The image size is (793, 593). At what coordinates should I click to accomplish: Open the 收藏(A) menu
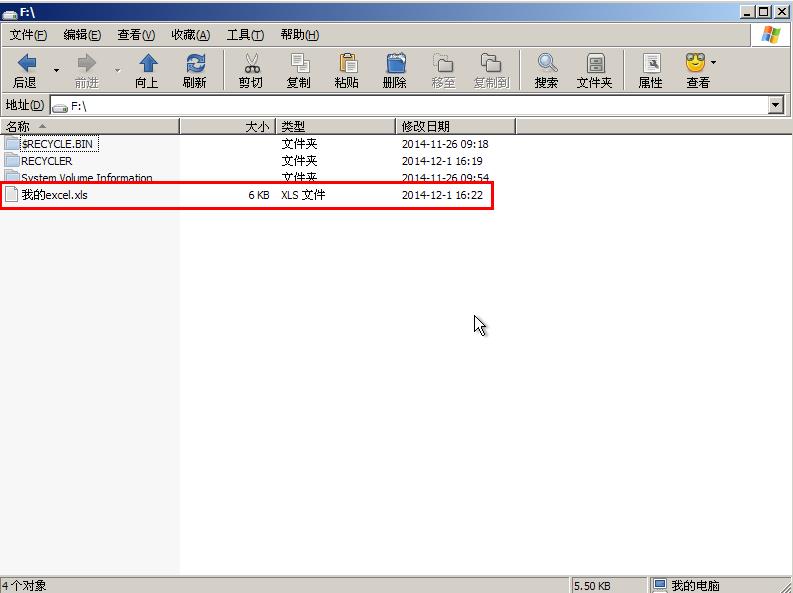tap(191, 35)
